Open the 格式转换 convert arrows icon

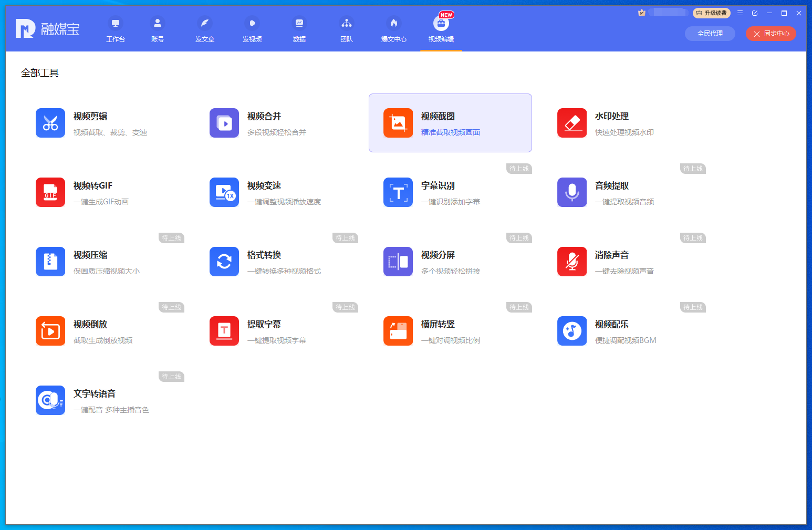[224, 262]
